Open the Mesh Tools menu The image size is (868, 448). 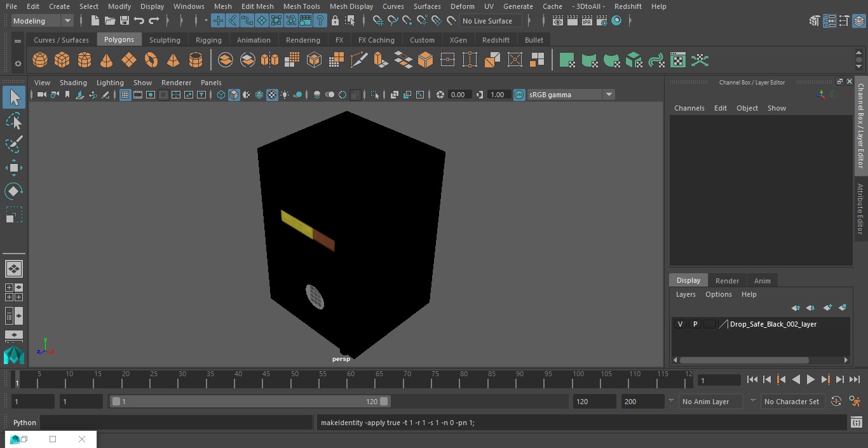coord(301,6)
